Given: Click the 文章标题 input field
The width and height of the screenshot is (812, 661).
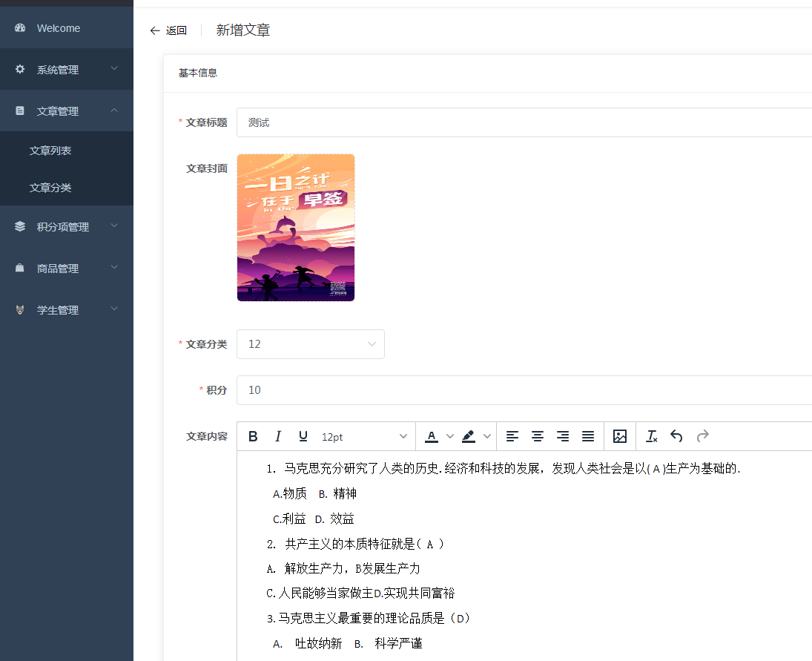Looking at the screenshot, I should (x=524, y=122).
